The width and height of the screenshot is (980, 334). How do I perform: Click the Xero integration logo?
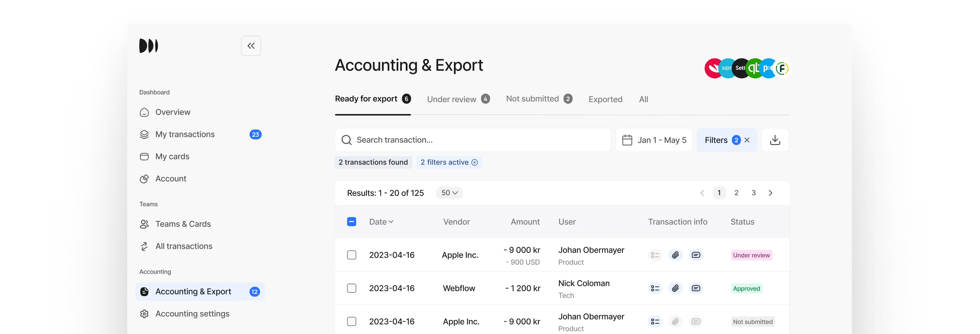pos(726,68)
